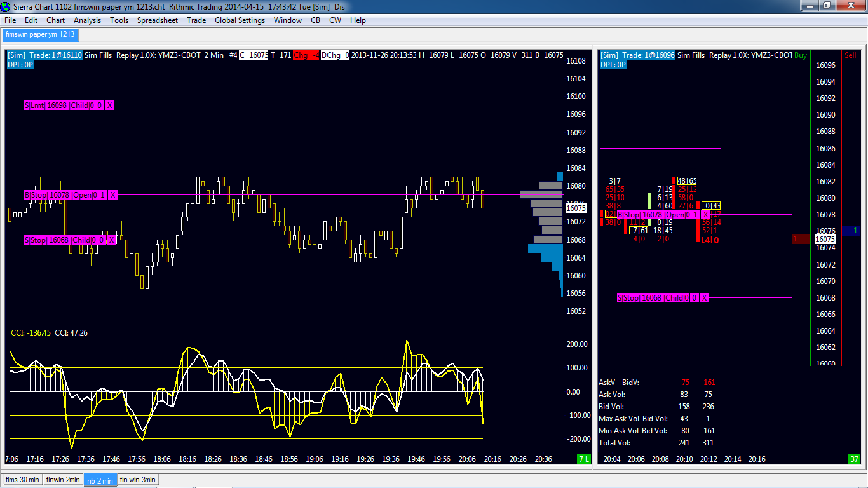This screenshot has width=868, height=488.
Task: Click the 'T=171' field in chart header
Action: 281,55
